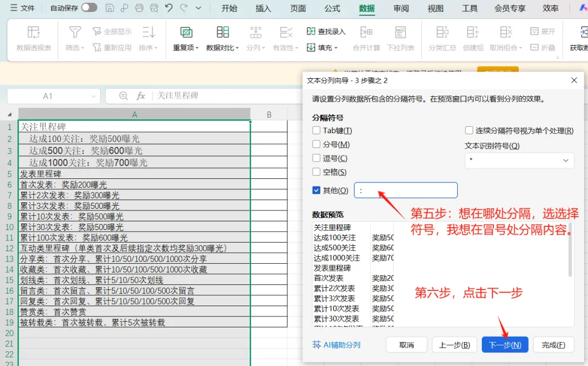Click the print preview icon
Viewport: 588px width, 366px height.
pos(154,8)
